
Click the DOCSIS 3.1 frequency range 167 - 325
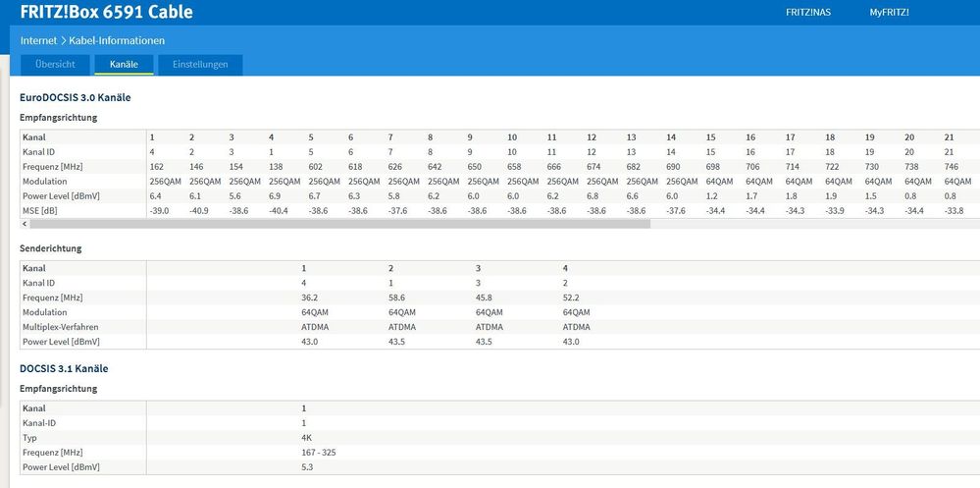[x=319, y=453]
